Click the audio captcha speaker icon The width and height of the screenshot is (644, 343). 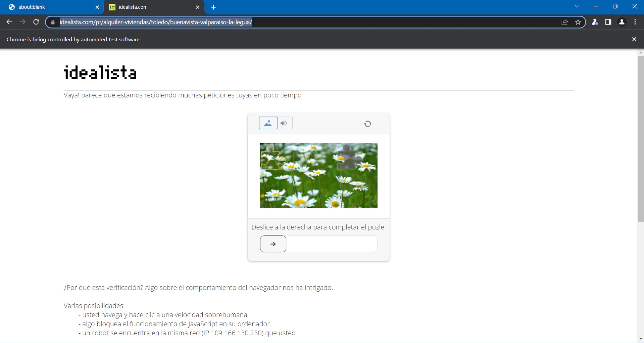coord(284,123)
